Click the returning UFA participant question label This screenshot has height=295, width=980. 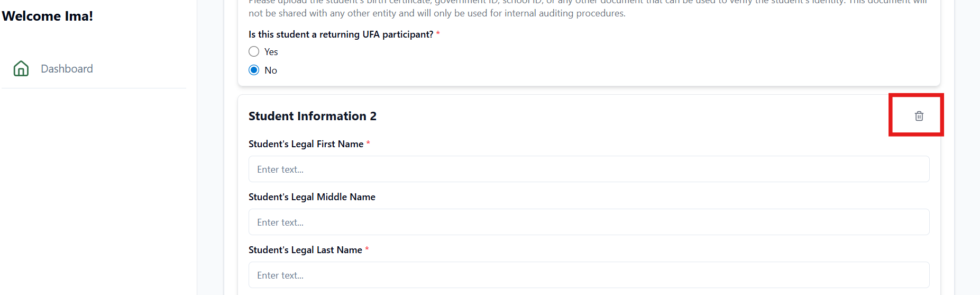point(341,34)
